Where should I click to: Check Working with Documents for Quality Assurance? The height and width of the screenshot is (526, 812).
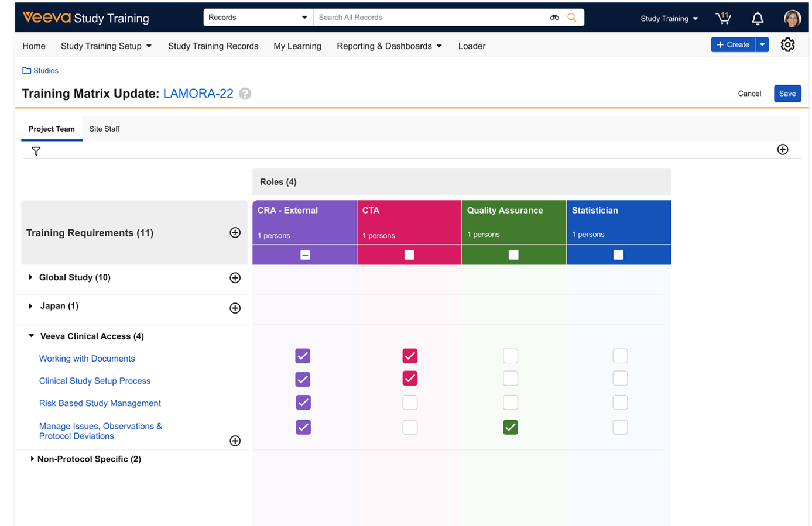(511, 356)
